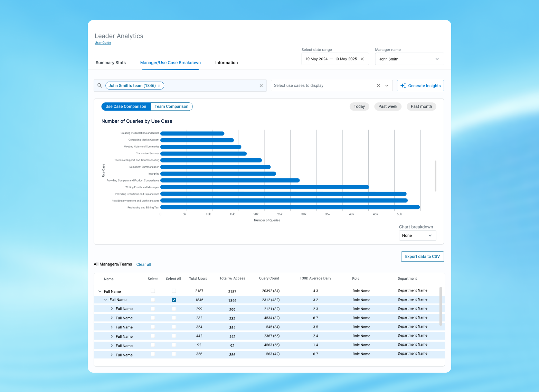Screen dimensions: 539x392
Task: Clear the use case selection with X
Action: [x=378, y=86]
